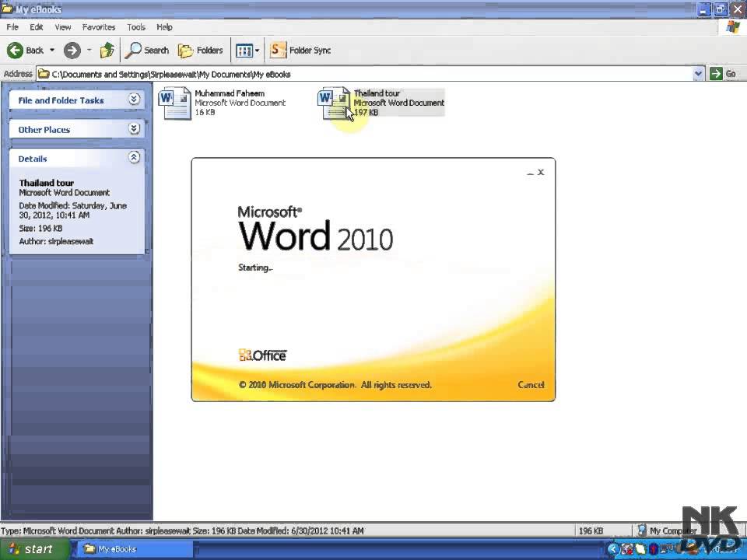747x560 pixels.
Task: Go back using the Back arrow icon
Action: [x=15, y=50]
